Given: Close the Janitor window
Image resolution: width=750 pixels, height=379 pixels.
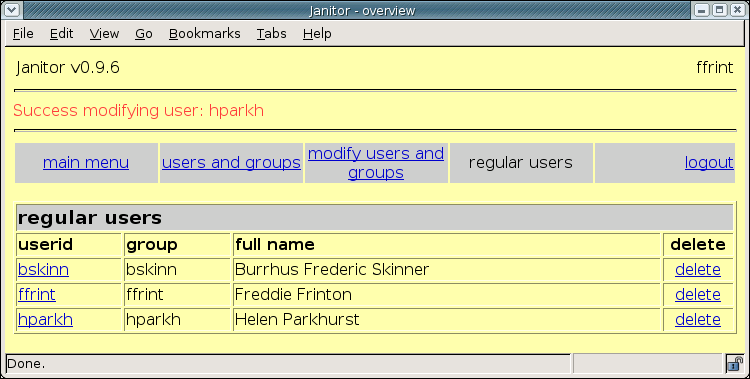Looking at the screenshot, I should (737, 10).
